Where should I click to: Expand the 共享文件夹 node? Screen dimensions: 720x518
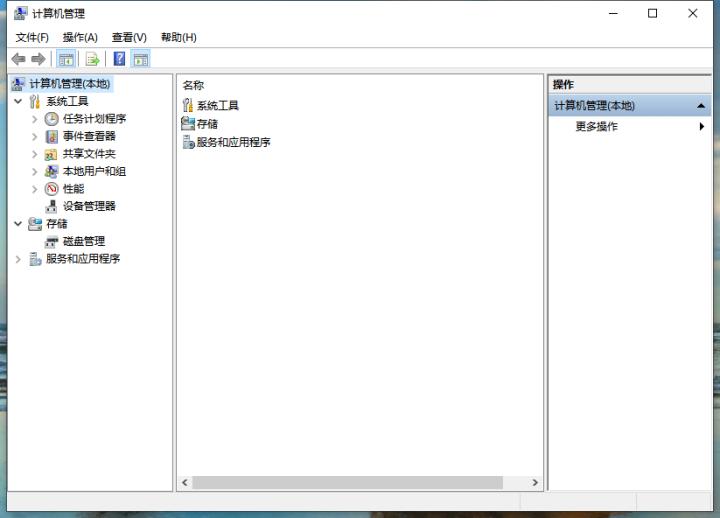[x=34, y=154]
